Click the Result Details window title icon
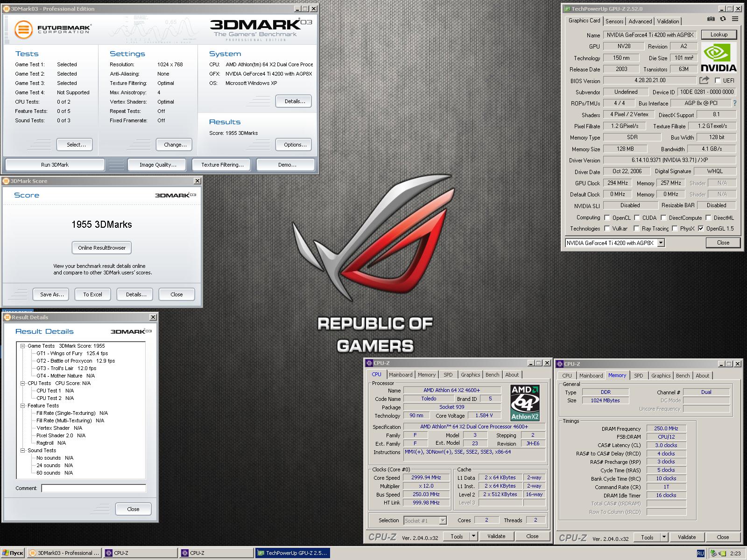 (x=7, y=317)
